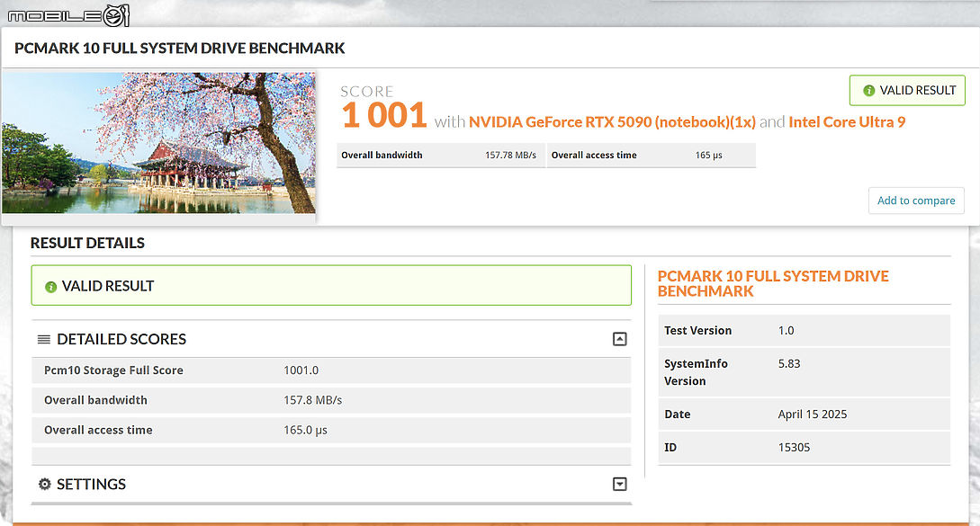Image resolution: width=980 pixels, height=526 pixels.
Task: Click the ID value 15305
Action: pos(794,447)
